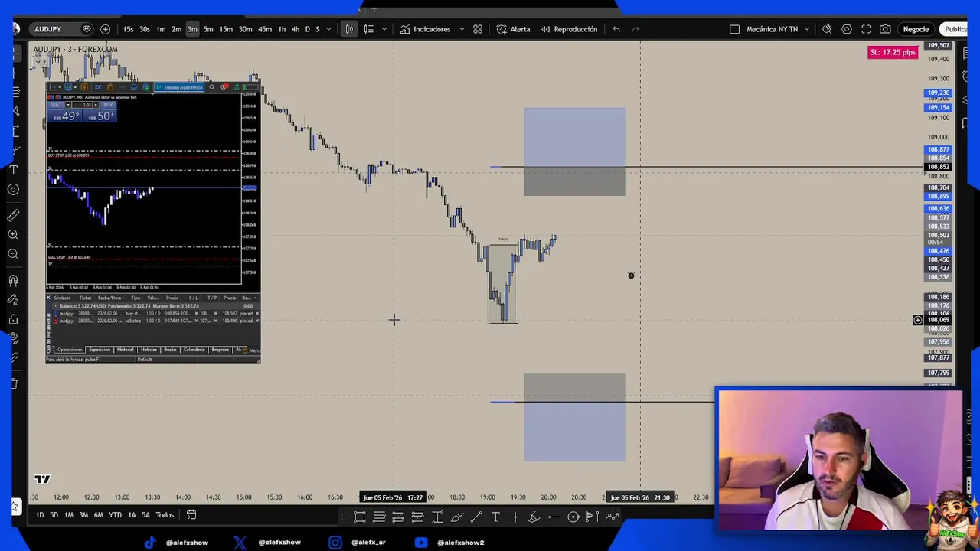Expand the chart style dropdown arrow

point(384,29)
